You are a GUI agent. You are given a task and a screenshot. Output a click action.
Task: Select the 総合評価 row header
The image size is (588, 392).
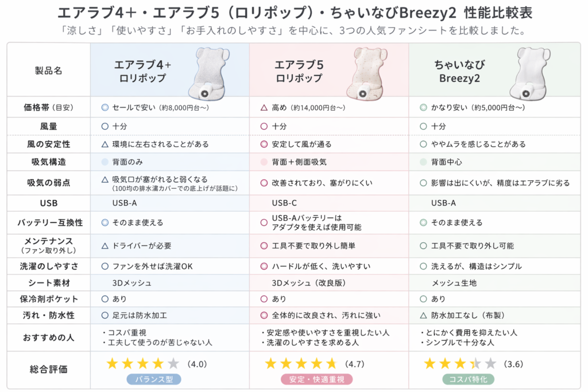[x=49, y=369]
